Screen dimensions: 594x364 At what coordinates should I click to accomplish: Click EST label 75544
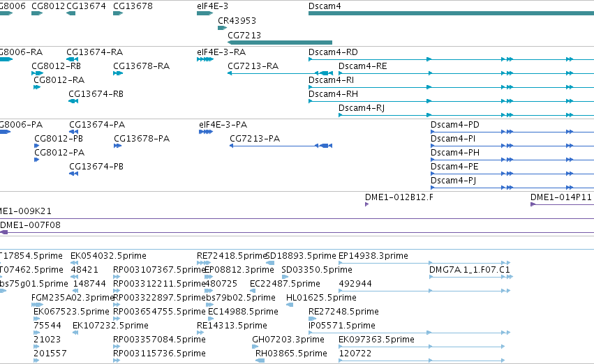[47, 326]
